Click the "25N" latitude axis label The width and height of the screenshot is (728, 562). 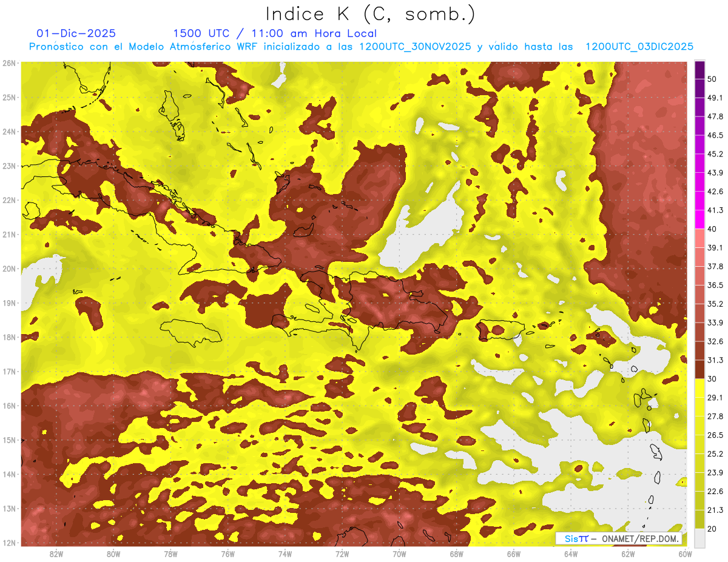pos(9,98)
